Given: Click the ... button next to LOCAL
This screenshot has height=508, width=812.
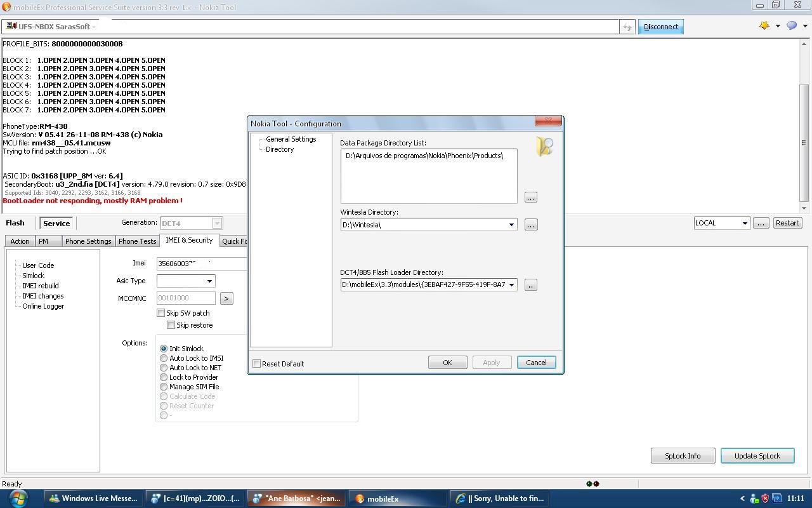Looking at the screenshot, I should (761, 223).
